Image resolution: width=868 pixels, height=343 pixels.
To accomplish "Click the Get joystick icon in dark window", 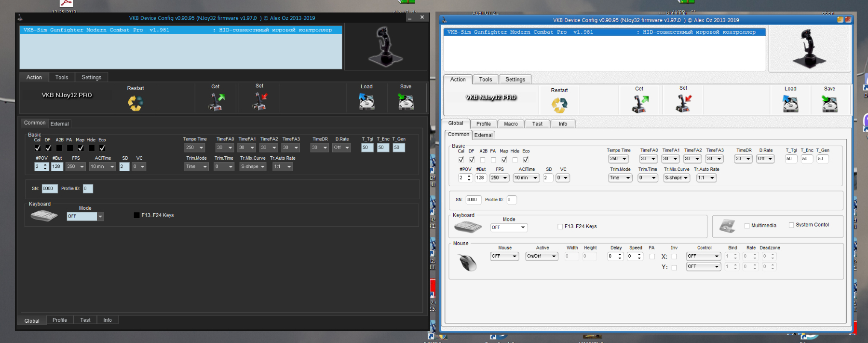I will [216, 102].
